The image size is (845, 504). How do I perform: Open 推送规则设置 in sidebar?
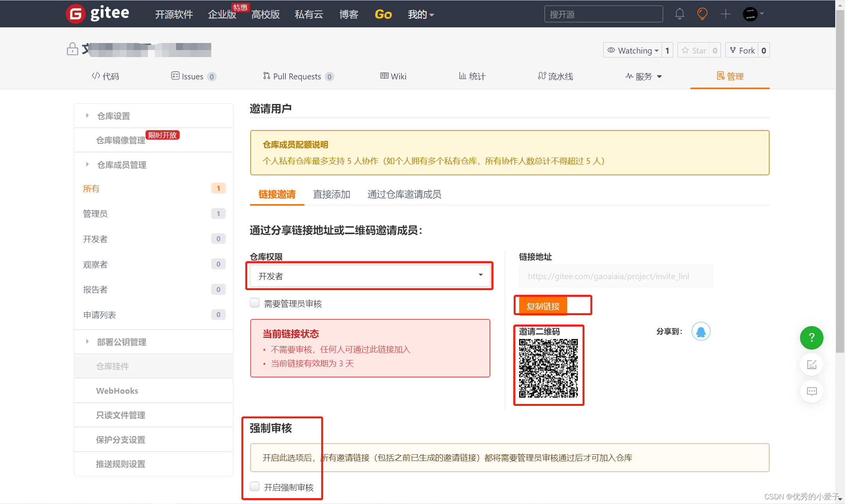pyautogui.click(x=154, y=464)
